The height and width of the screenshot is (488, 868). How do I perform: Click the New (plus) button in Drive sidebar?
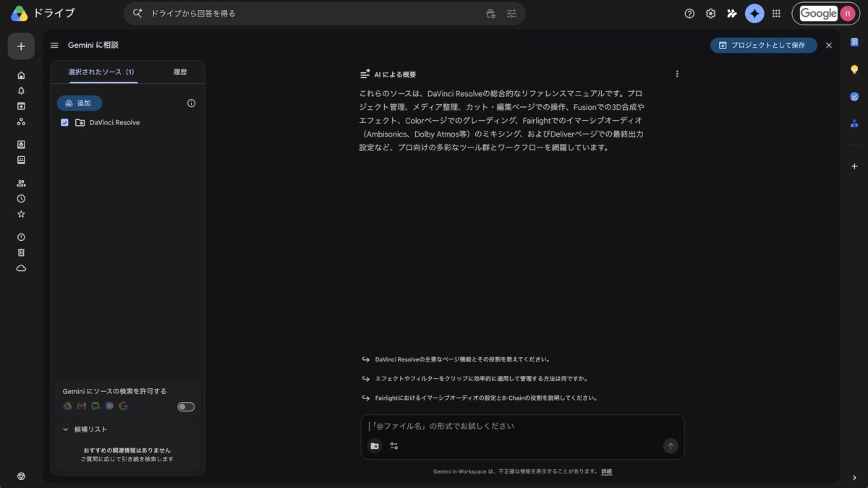(21, 46)
